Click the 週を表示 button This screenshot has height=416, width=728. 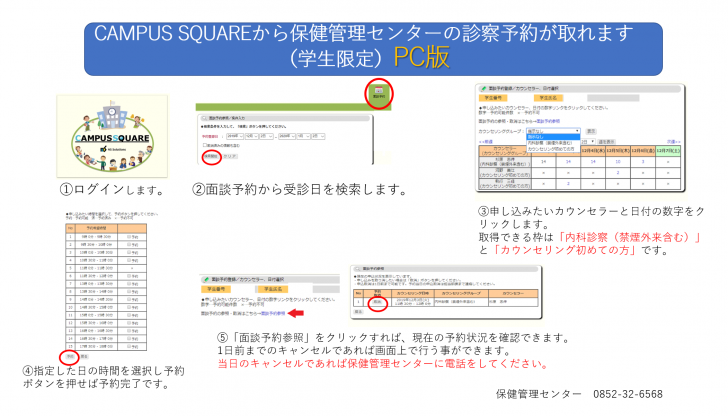pos(606,142)
